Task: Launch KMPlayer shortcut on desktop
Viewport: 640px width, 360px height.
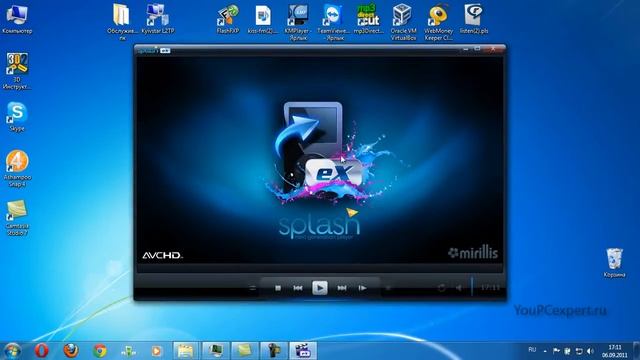Action: [298, 22]
